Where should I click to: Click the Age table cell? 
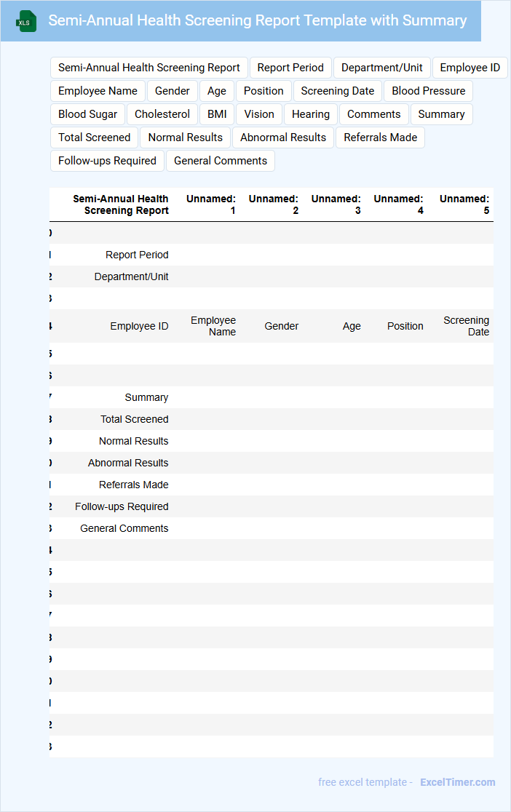pyautogui.click(x=352, y=326)
